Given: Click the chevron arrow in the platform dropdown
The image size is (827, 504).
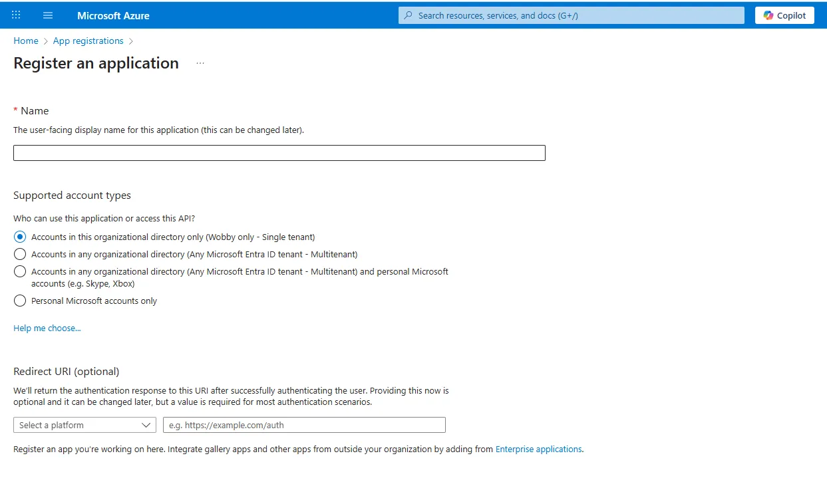Looking at the screenshot, I should click(146, 425).
